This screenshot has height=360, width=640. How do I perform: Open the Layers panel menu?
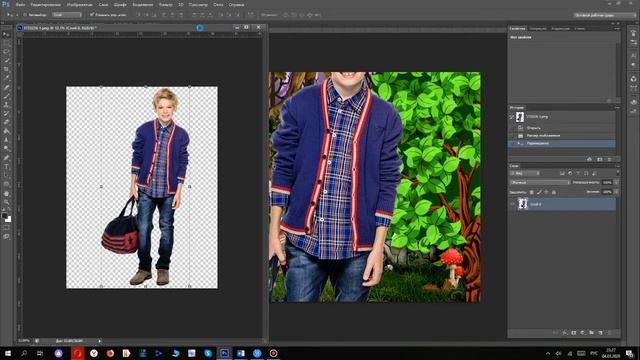tap(617, 166)
